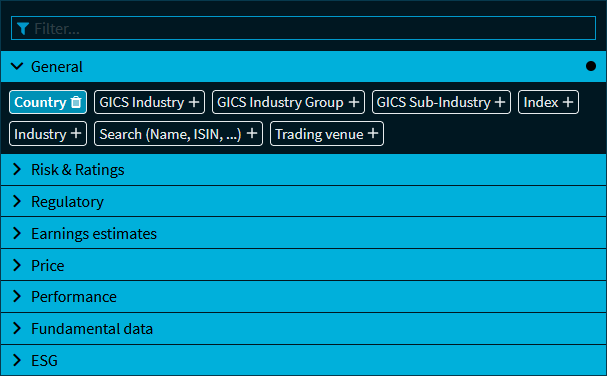This screenshot has width=607, height=376.
Task: Expand the ESG section
Action: (x=304, y=361)
